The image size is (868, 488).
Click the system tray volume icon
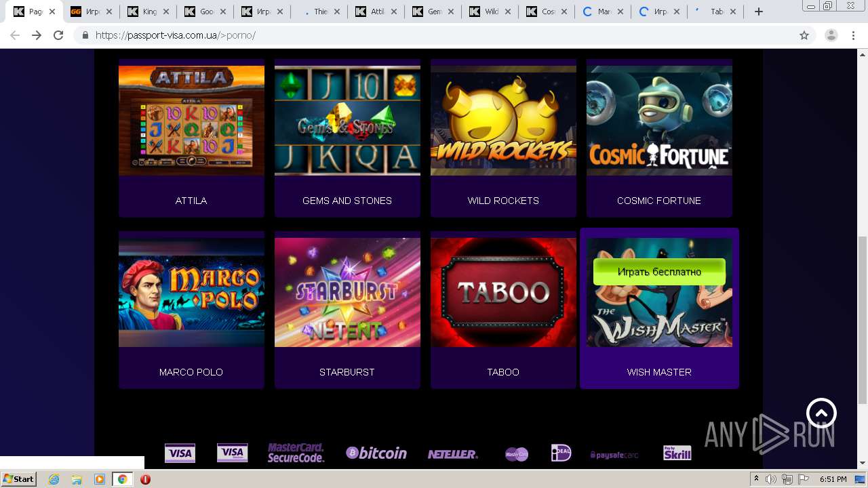tap(771, 479)
